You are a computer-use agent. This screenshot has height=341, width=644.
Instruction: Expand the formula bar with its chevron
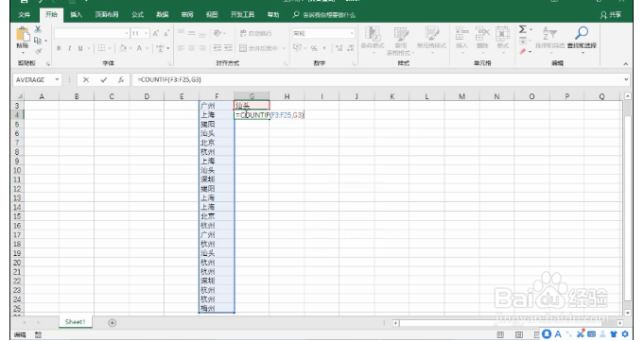(626, 79)
